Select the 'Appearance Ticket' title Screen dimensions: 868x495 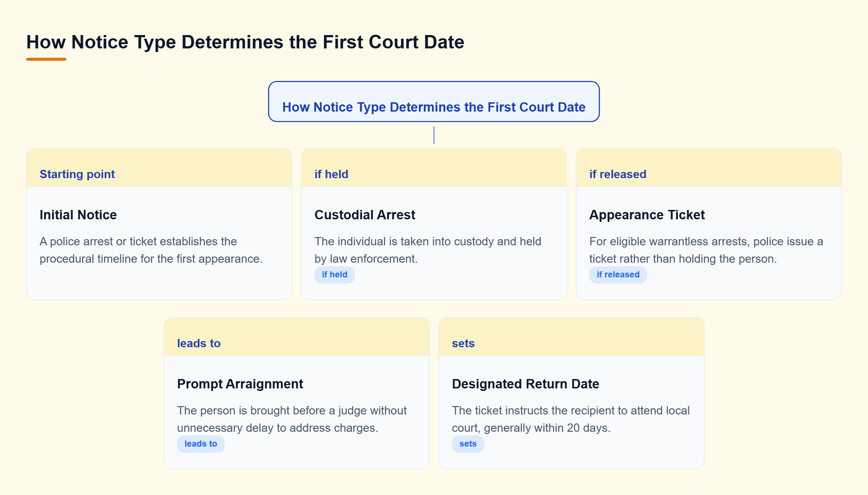click(x=647, y=215)
